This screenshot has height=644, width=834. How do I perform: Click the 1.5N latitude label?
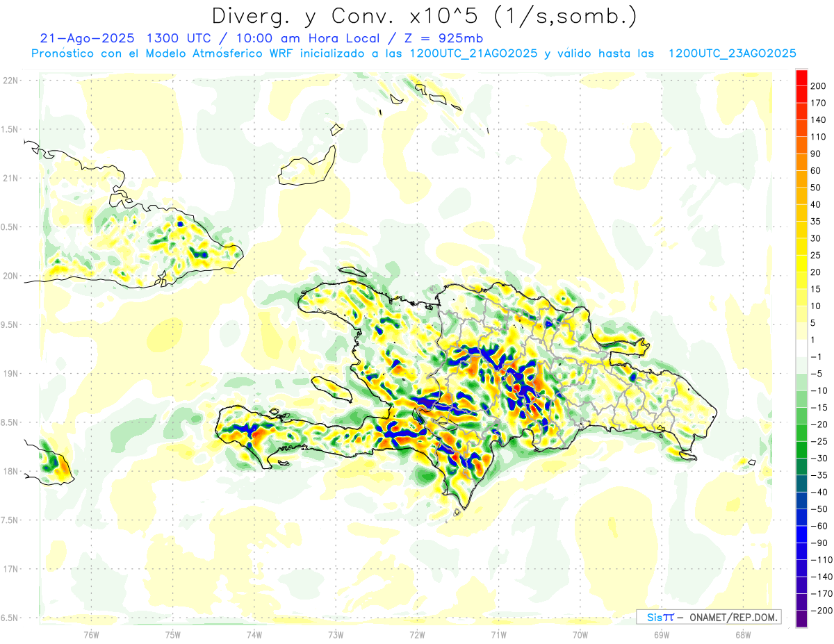[x=10, y=129]
